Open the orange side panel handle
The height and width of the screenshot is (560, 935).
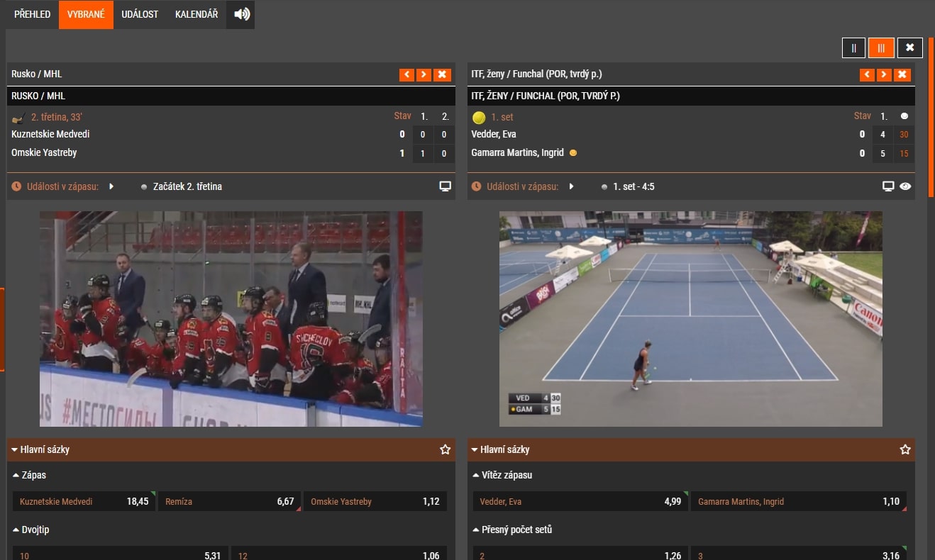coord(2,330)
